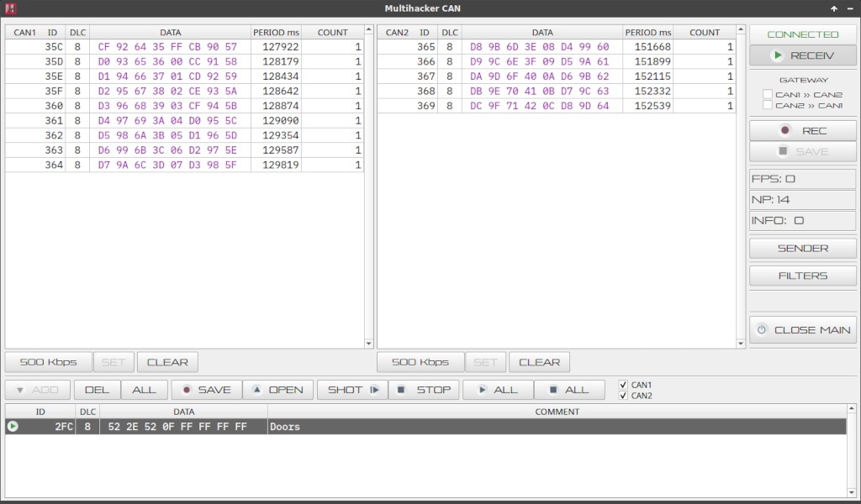The width and height of the screenshot is (861, 504).
Task: Start recording with the REC button
Action: [803, 131]
